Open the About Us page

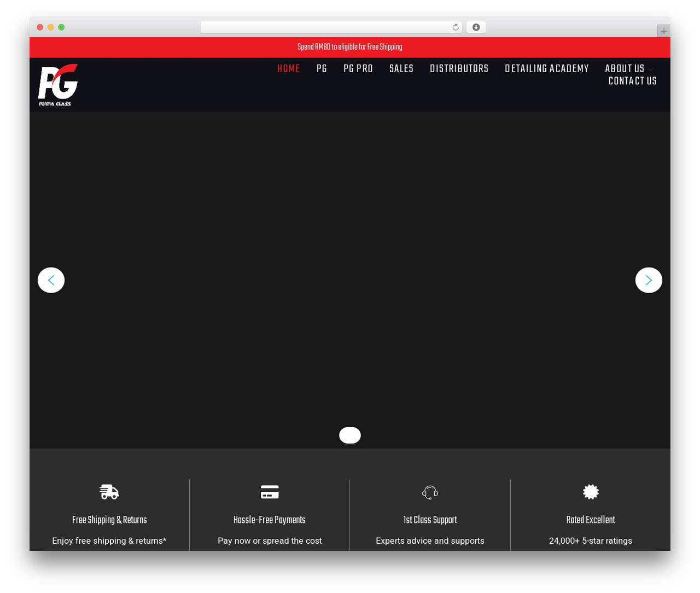pos(625,68)
